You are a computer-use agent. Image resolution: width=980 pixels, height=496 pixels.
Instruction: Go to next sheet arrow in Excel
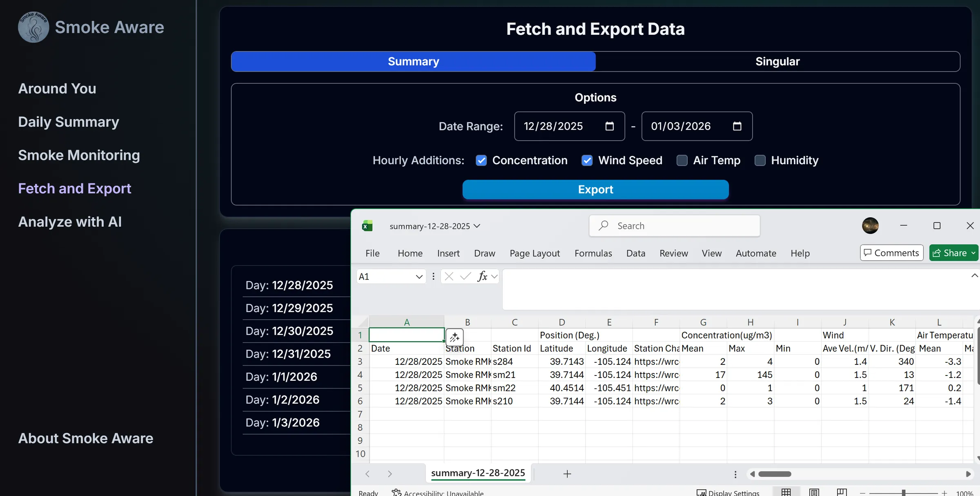click(390, 474)
